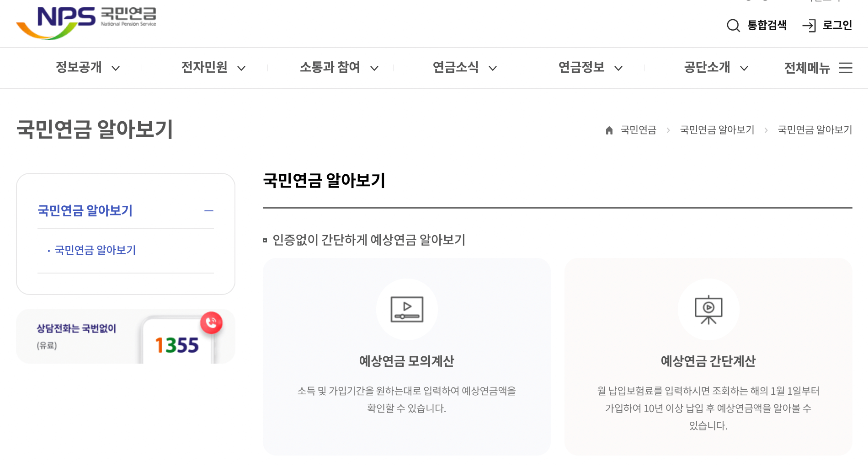The height and width of the screenshot is (467, 868).
Task: Click the red phone icon on the 1355 banner
Action: click(211, 322)
